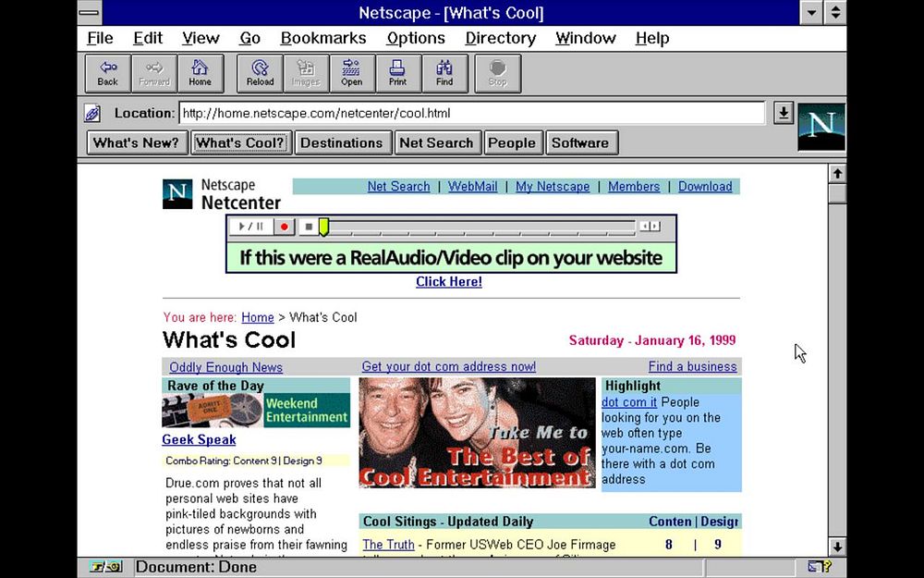Click the stop square in RealAudio banner
924x578 pixels.
(x=309, y=227)
